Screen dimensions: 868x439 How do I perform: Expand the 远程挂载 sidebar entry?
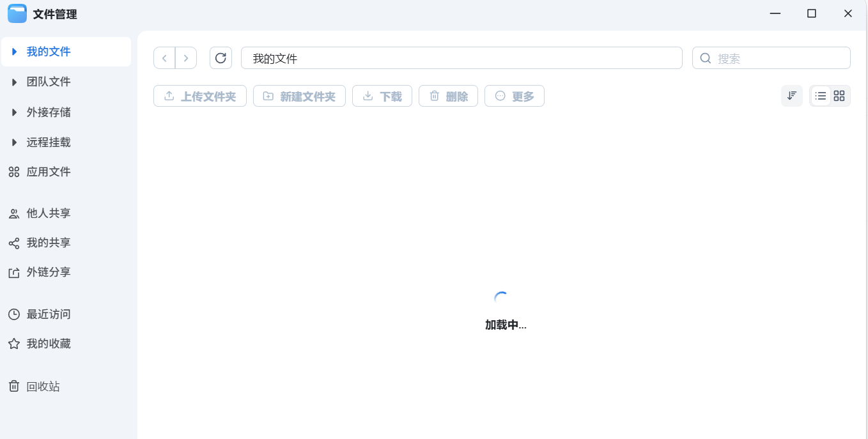(48, 142)
